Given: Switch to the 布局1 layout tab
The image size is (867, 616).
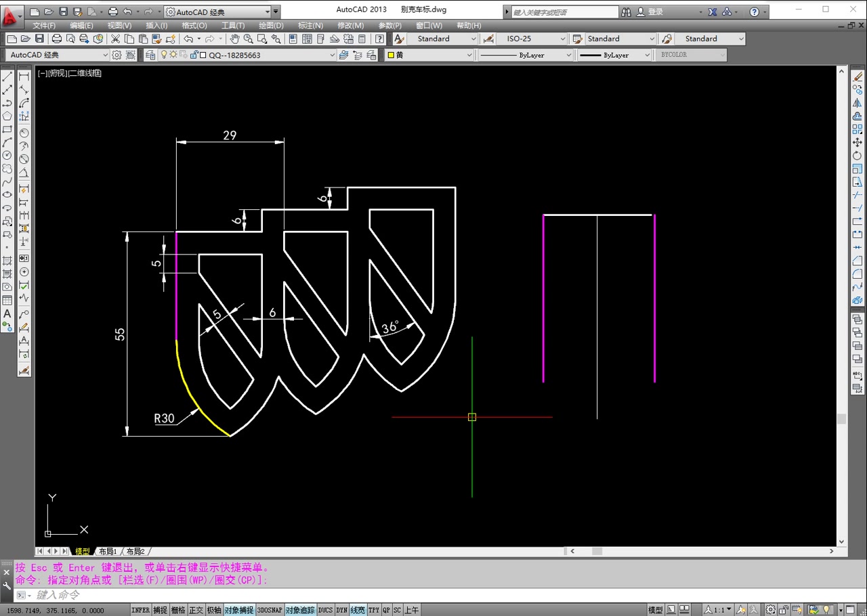Looking at the screenshot, I should pos(108,552).
